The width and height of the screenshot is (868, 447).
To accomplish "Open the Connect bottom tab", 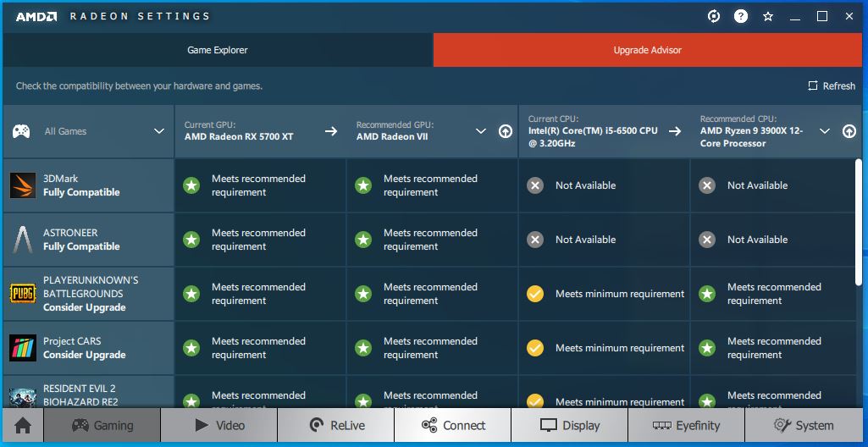I will point(453,426).
